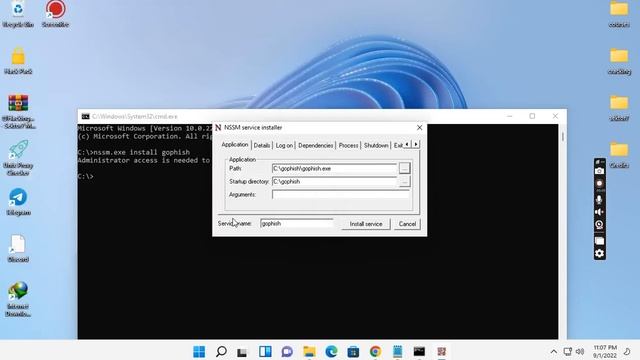The width and height of the screenshot is (640, 360).
Task: Open Task View from taskbar
Action: point(242,351)
